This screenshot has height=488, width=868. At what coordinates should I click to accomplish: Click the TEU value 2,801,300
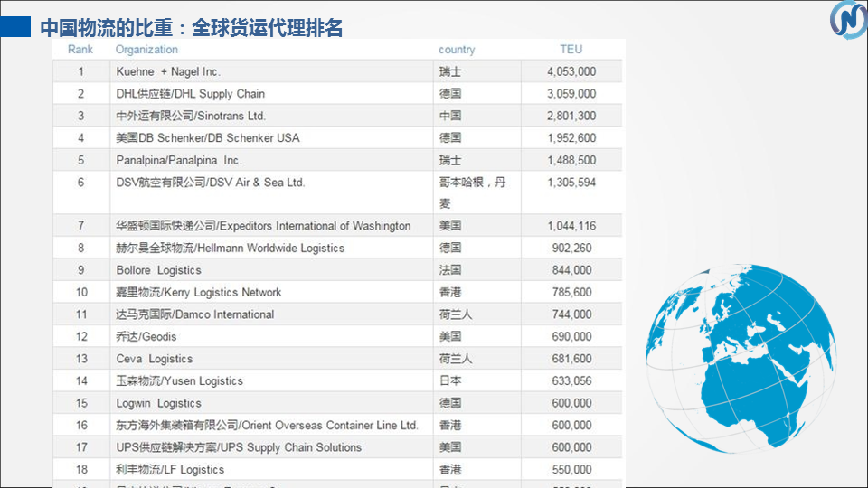(571, 116)
